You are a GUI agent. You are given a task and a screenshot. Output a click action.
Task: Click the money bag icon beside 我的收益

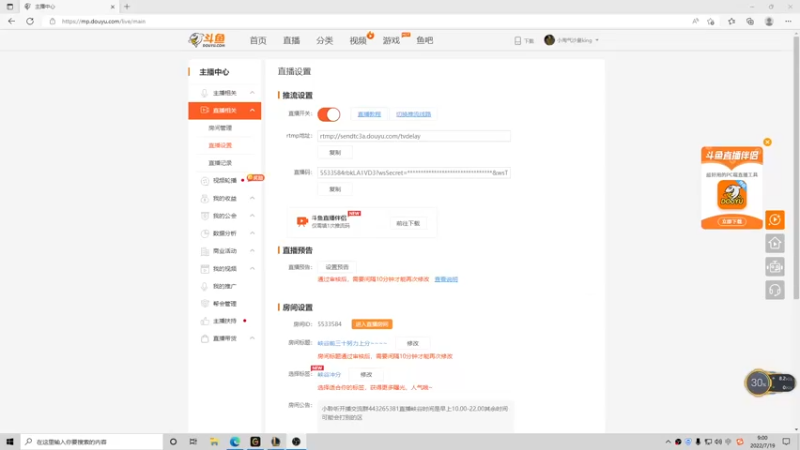tap(205, 198)
